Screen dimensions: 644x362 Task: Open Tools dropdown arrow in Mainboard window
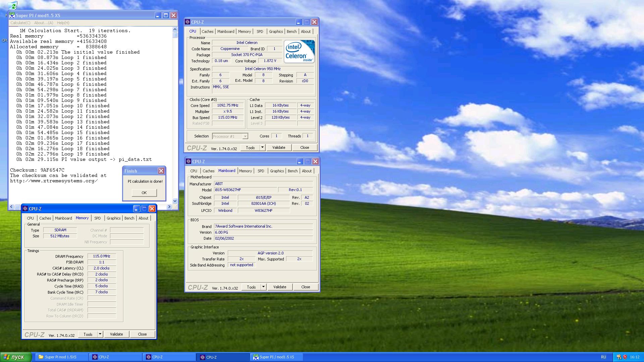click(x=264, y=287)
